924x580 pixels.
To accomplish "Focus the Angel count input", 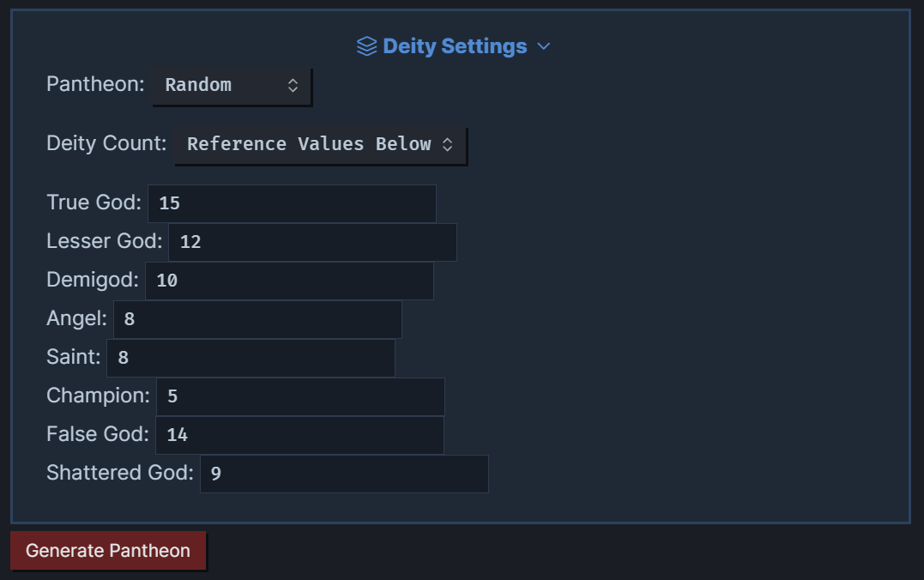I will pyautogui.click(x=257, y=319).
